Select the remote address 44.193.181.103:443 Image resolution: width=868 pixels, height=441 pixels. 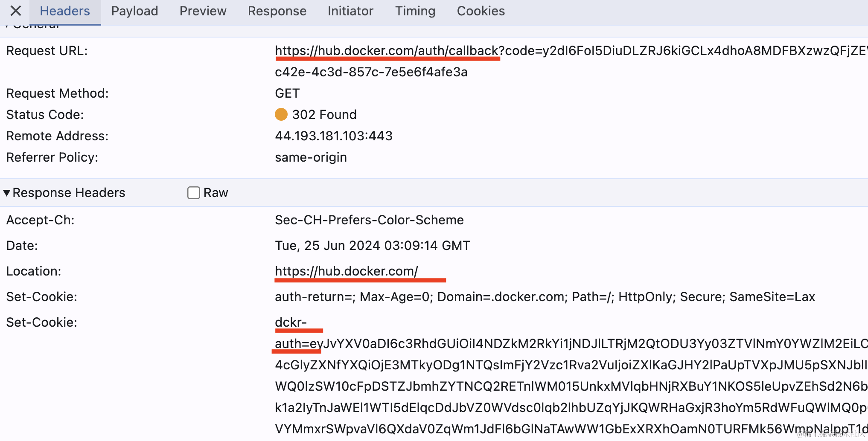tap(333, 136)
